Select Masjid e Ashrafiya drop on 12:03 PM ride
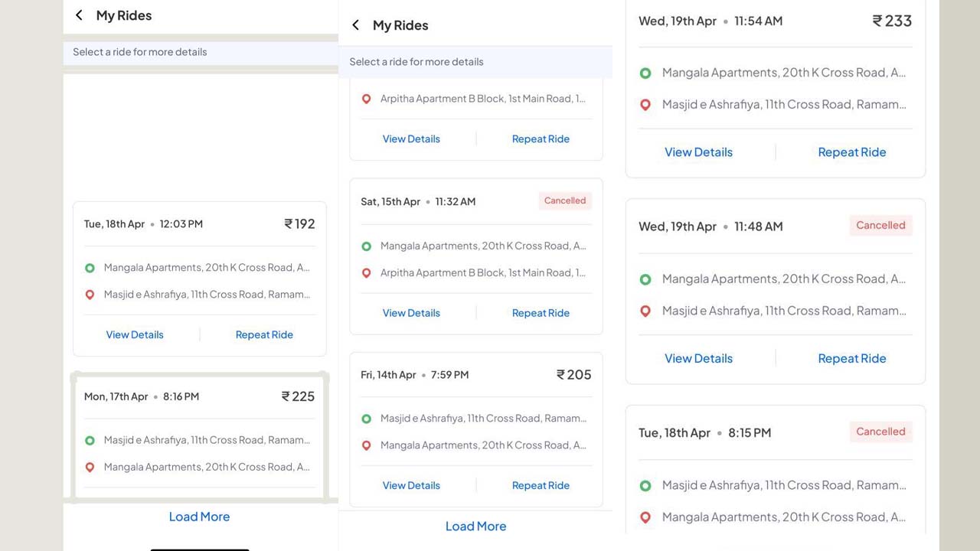 pos(207,295)
